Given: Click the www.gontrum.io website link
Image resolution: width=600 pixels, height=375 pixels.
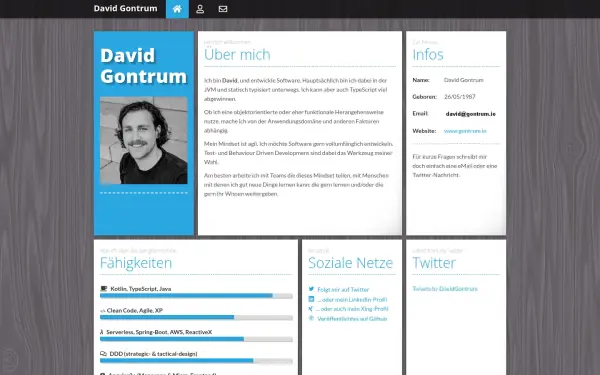Looking at the screenshot, I should click(x=465, y=131).
